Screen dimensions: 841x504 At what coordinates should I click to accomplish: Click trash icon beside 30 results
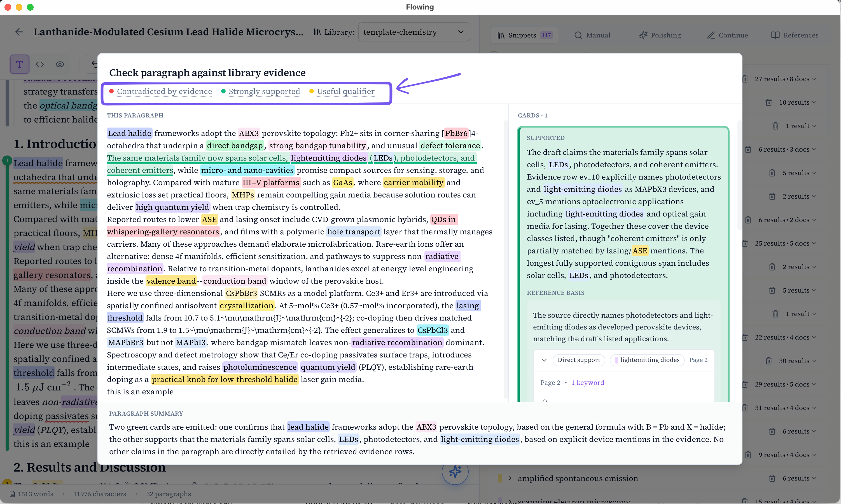tap(768, 361)
